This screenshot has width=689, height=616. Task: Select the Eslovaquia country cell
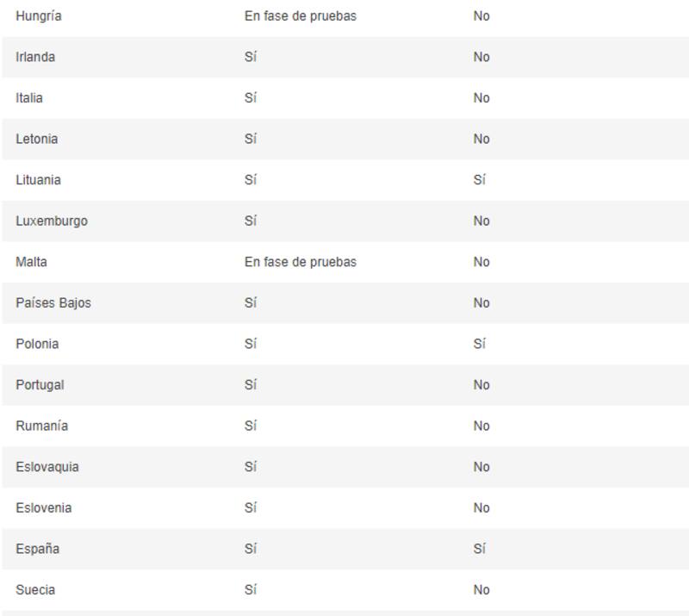[47, 467]
